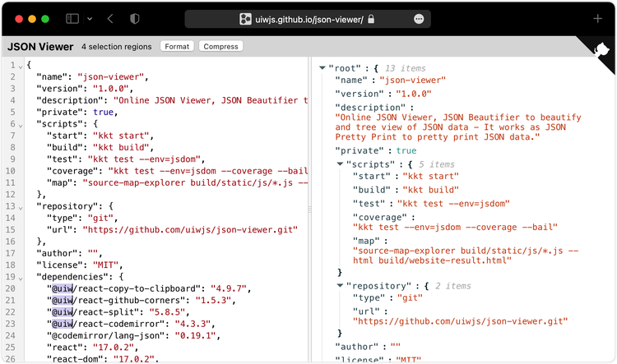
Task: Click the "git" value on editor line 14
Action: [100, 218]
